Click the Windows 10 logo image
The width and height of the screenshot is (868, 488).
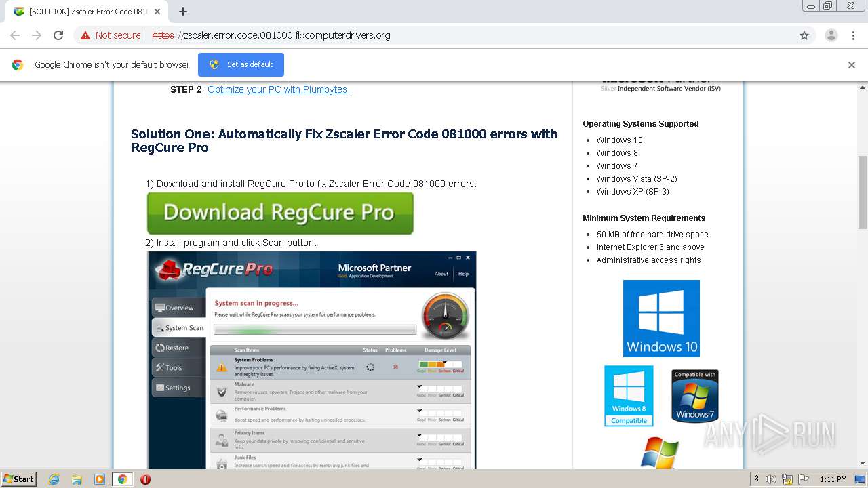pyautogui.click(x=661, y=318)
